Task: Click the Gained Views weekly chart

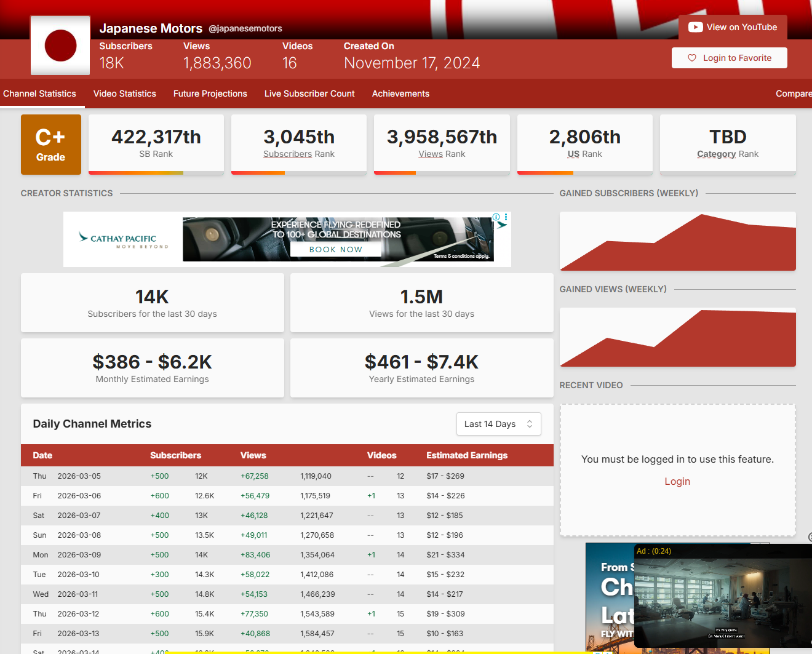Action: 677,338
